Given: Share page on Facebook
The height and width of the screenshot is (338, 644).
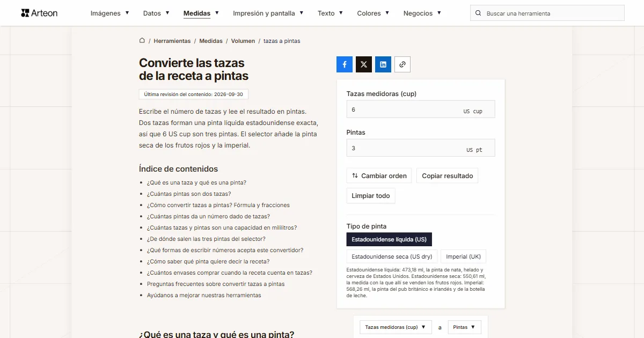Looking at the screenshot, I should 345,64.
